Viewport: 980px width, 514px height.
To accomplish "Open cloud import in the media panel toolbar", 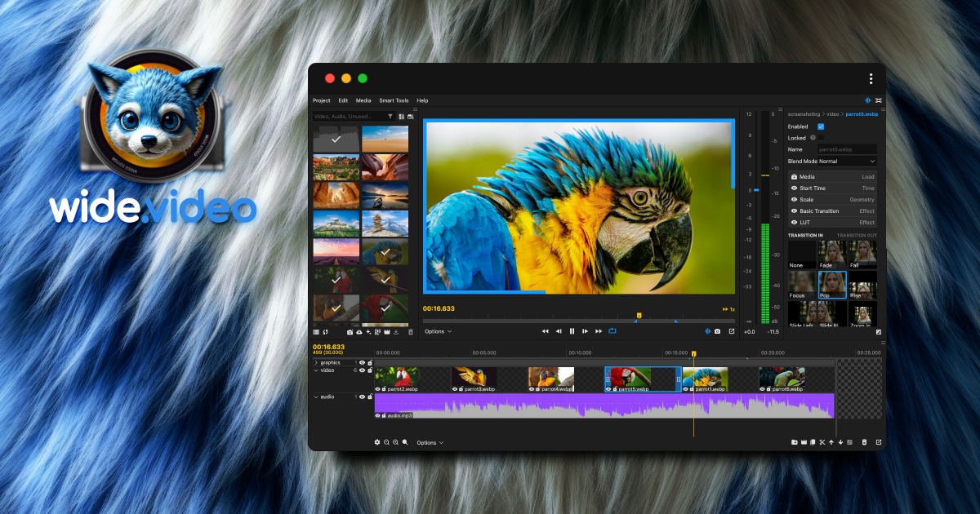I will tap(359, 331).
